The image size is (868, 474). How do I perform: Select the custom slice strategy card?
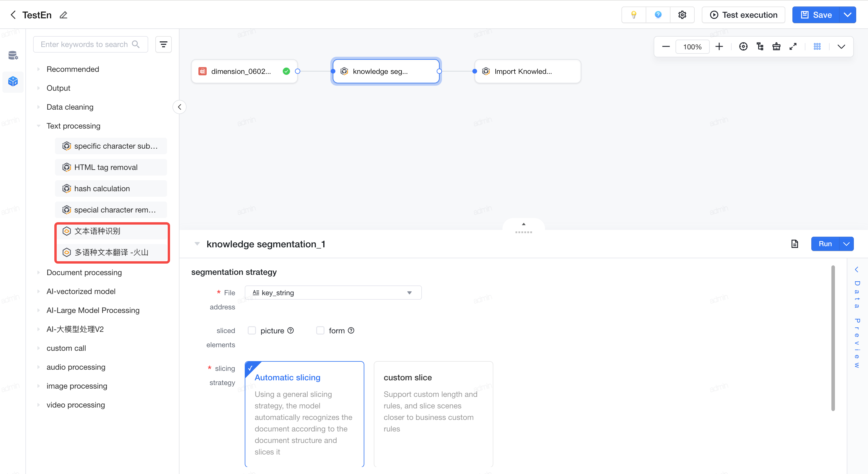[x=433, y=414]
